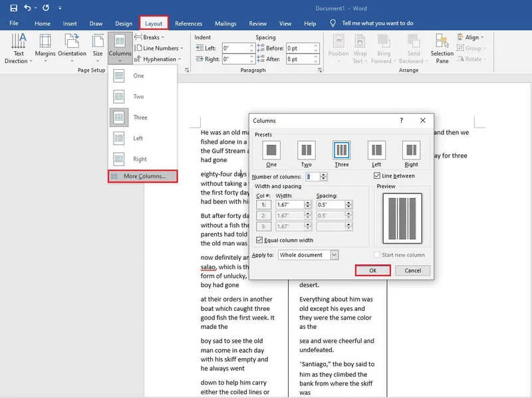Click the column 1 Width field
Image resolution: width=532 pixels, height=398 pixels.
point(290,205)
